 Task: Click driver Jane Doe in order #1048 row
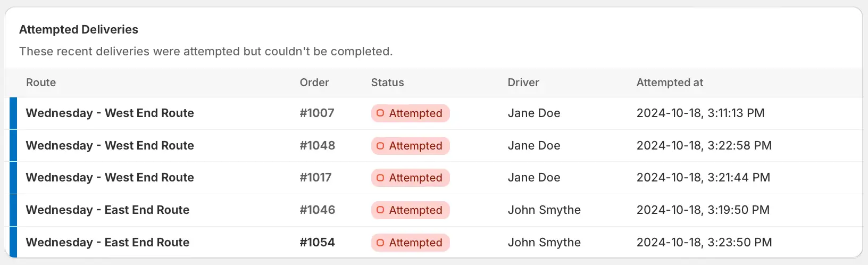[x=534, y=145]
